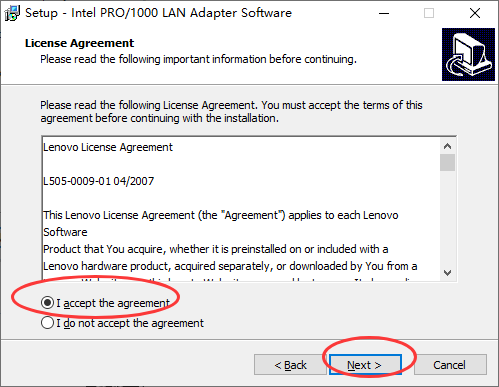This screenshot has height=387, width=499.
Task: Click the license text scroll-down arrow
Action: pyautogui.click(x=447, y=273)
